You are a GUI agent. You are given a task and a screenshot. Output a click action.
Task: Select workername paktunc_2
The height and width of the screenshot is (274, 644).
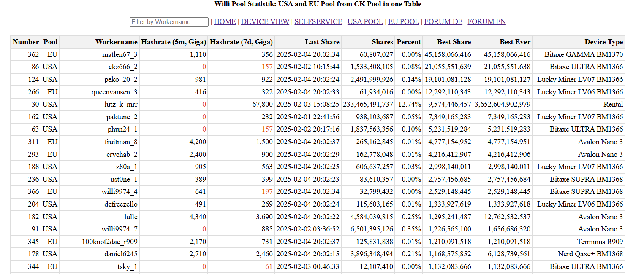(x=122, y=117)
